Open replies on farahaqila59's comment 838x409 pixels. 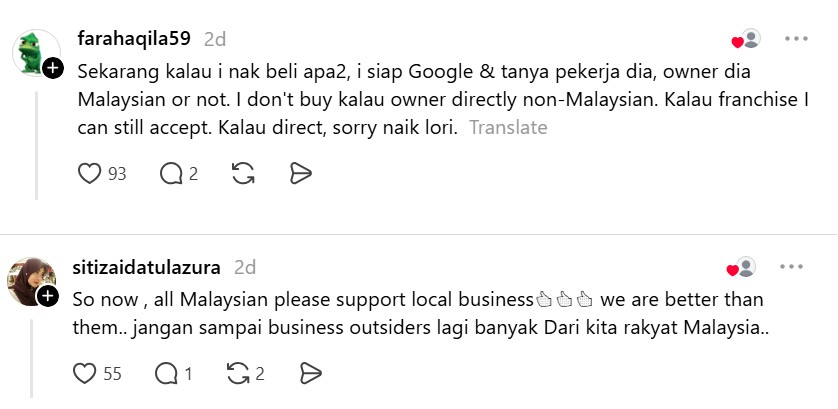pos(171,174)
